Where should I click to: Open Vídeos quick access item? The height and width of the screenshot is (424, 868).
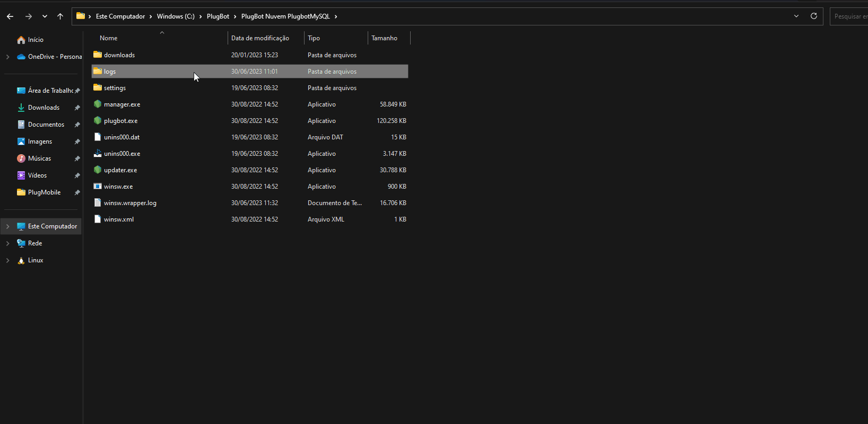click(37, 175)
